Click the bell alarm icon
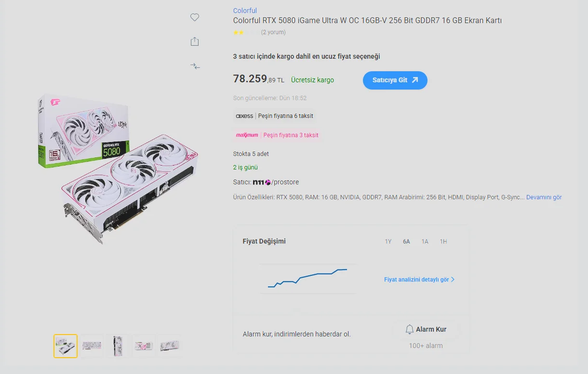The width and height of the screenshot is (588, 374). click(x=410, y=329)
